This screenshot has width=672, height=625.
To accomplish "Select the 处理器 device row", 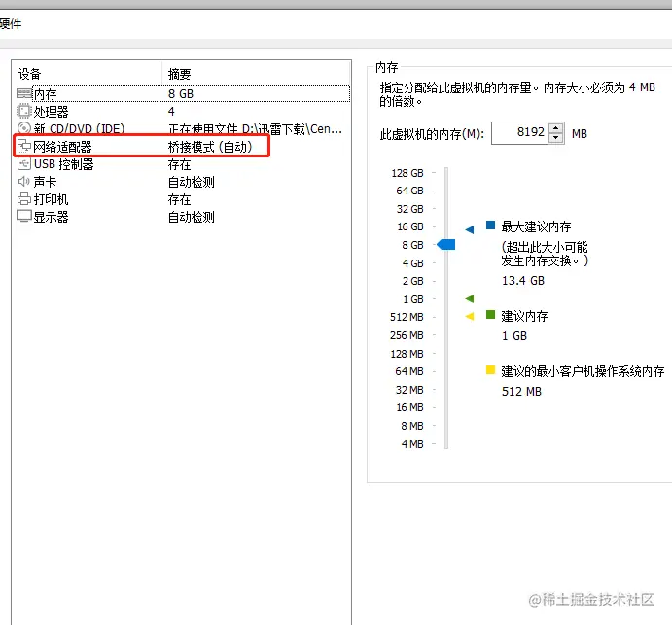I will pyautogui.click(x=183, y=112).
